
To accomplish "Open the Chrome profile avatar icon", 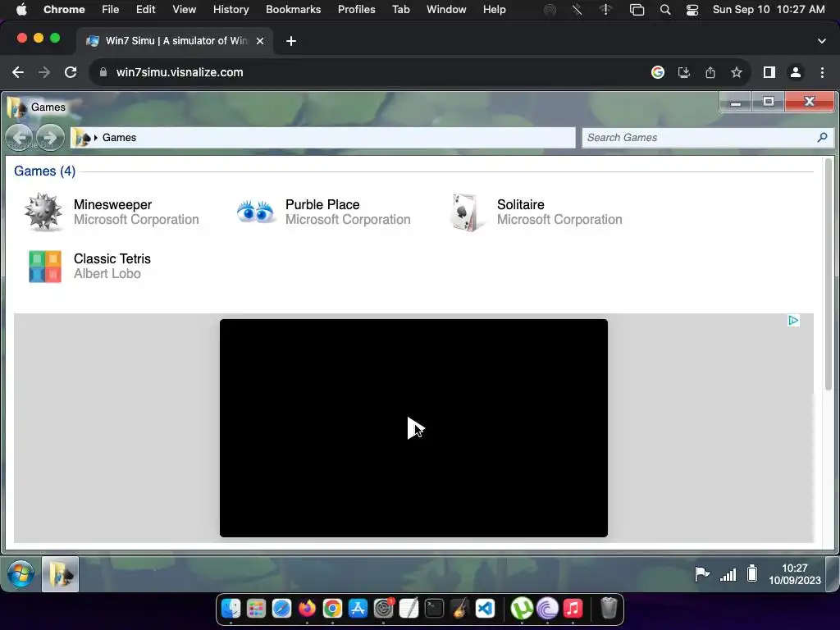I will (796, 72).
